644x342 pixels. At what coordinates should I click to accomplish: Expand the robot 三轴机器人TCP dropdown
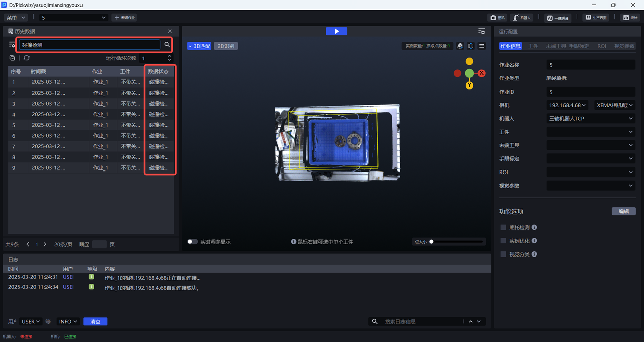tap(591, 119)
